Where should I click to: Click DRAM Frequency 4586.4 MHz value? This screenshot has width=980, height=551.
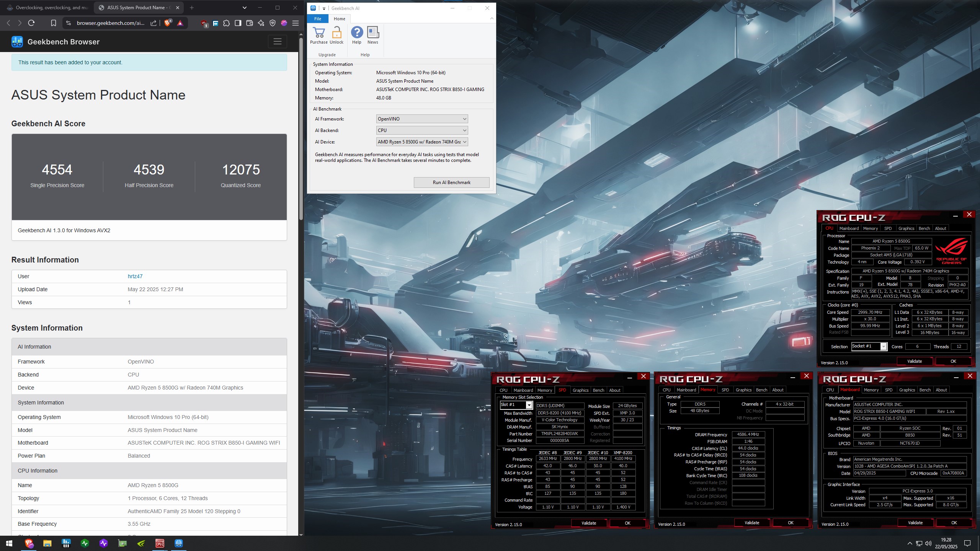pos(748,435)
